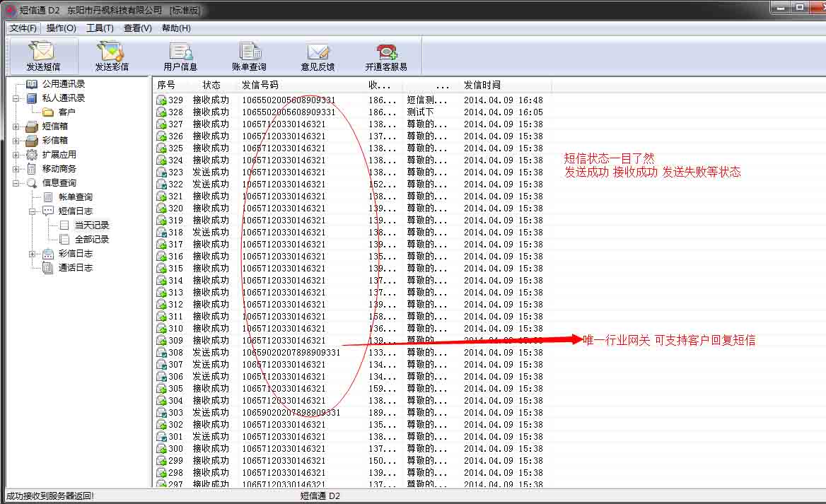The height and width of the screenshot is (504, 826).
Task: Expand the 短信箱 tree node
Action: pos(16,126)
